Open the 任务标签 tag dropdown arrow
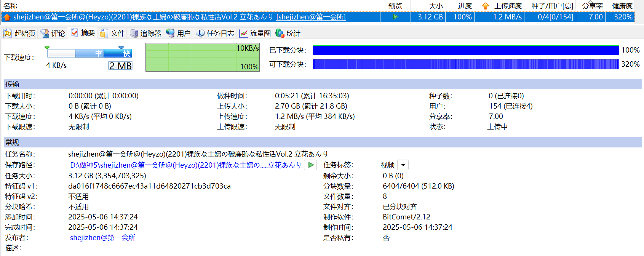Screen dimensions: 644x256 click(x=403, y=165)
